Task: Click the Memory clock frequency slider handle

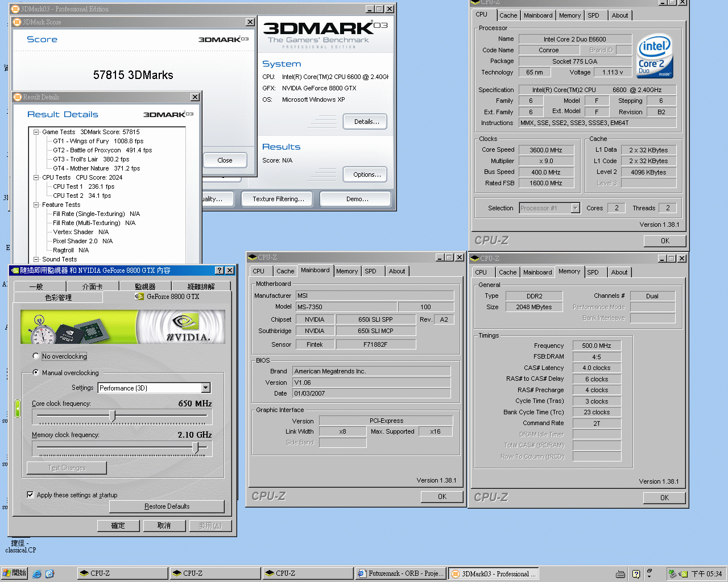Action: point(196,448)
